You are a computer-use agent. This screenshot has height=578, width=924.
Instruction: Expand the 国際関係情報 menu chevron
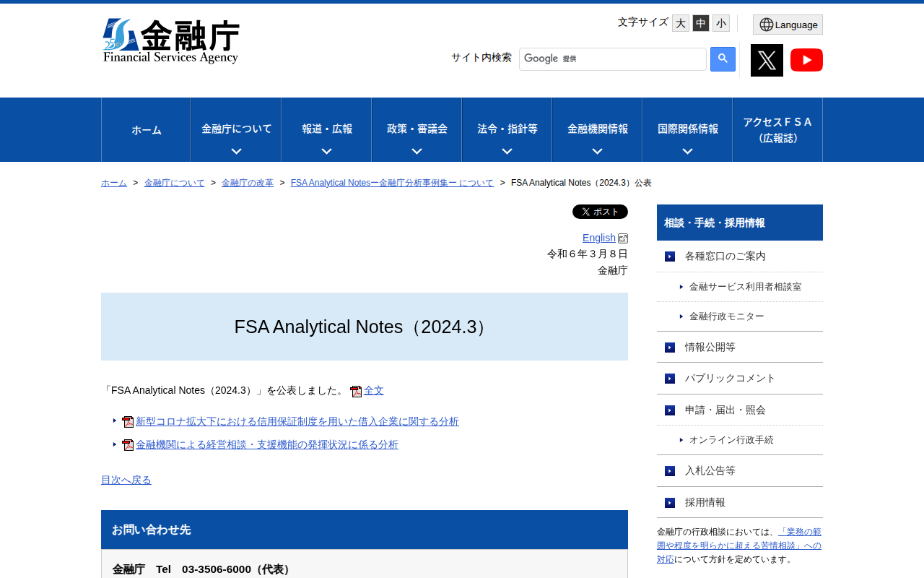(687, 152)
